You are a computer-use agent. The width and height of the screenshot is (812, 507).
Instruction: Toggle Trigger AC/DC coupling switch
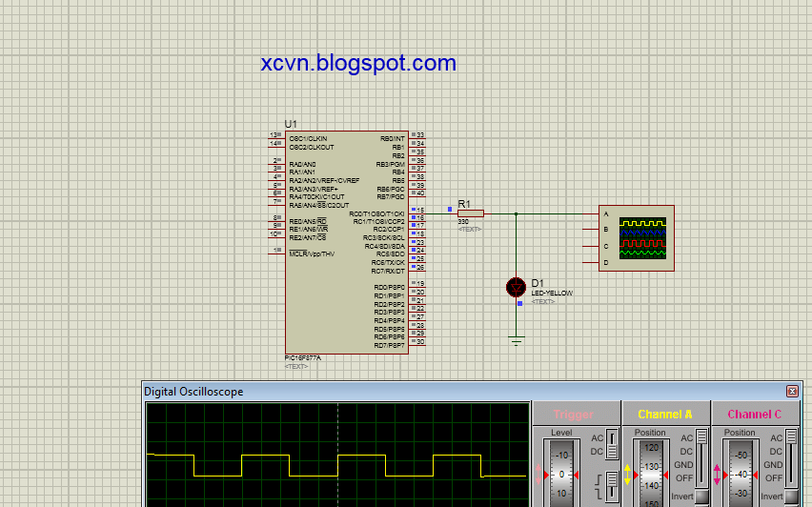pos(612,445)
